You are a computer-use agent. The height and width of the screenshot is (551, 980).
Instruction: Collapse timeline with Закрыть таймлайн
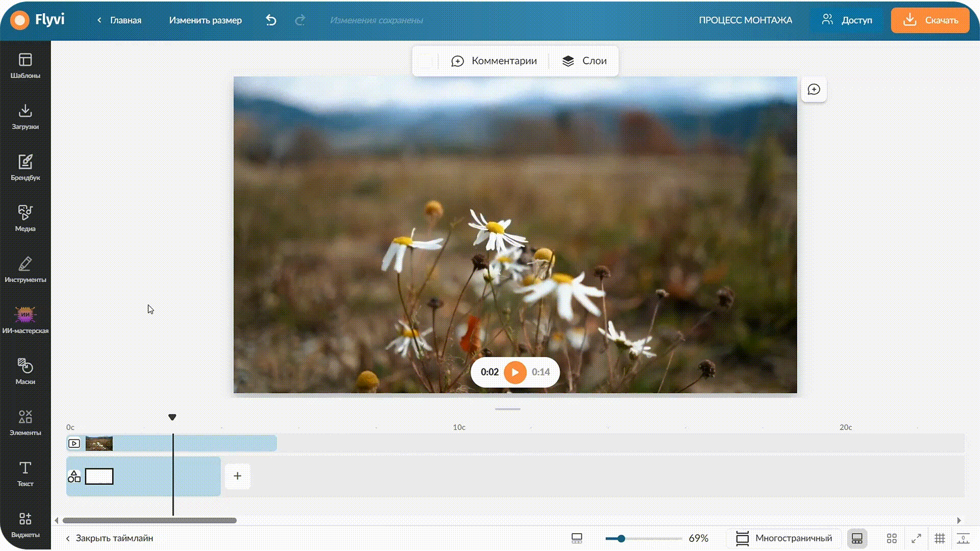coord(109,538)
